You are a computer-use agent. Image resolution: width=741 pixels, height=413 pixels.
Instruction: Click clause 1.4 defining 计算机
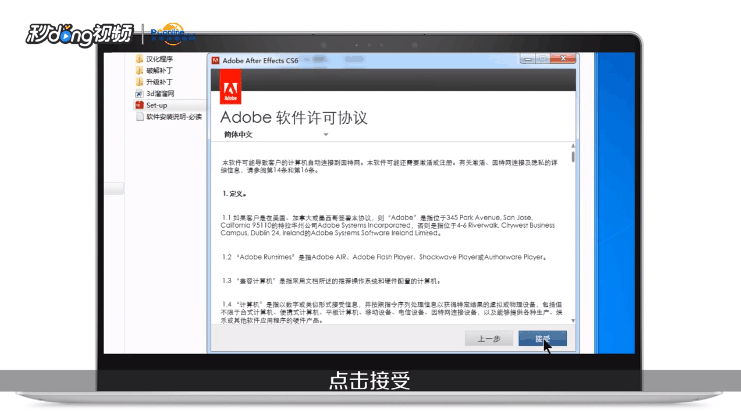[x=391, y=312]
